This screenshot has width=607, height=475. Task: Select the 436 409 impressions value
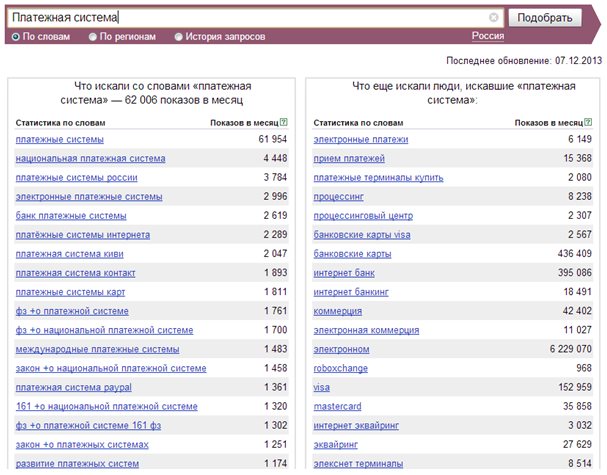574,254
